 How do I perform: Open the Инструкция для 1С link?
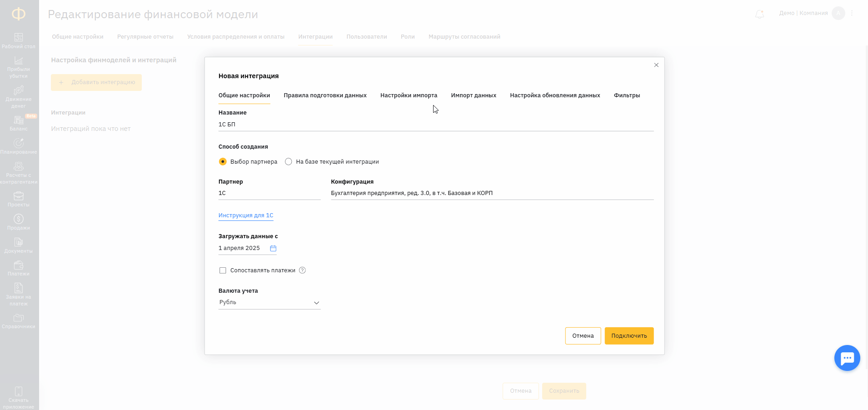coord(246,215)
